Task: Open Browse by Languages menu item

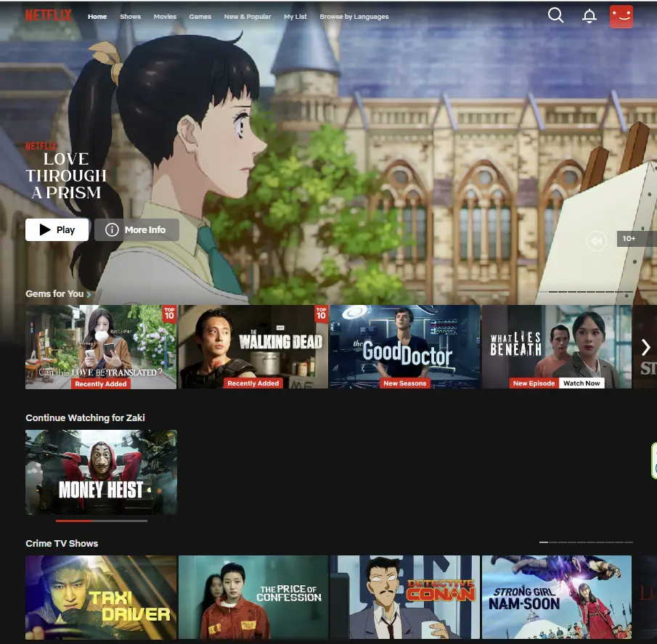Action: 354,17
